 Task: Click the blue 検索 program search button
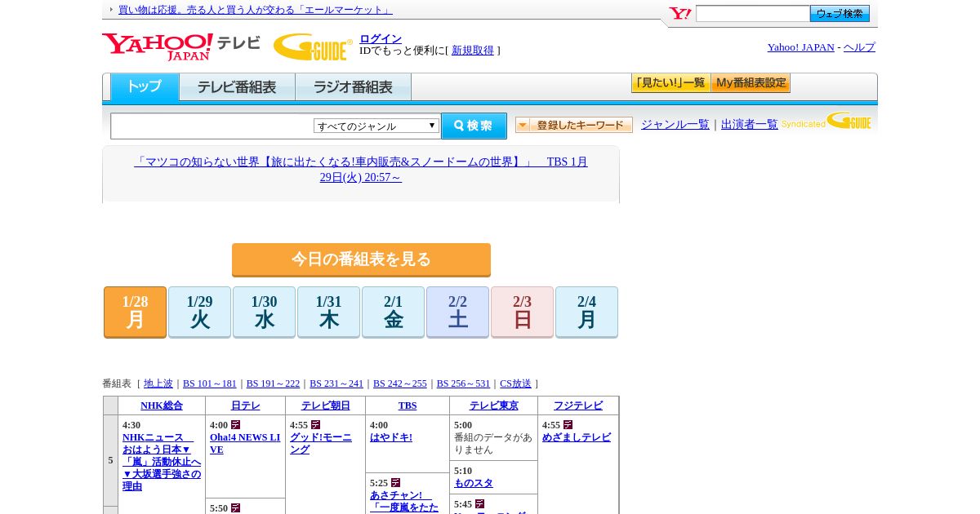click(474, 126)
